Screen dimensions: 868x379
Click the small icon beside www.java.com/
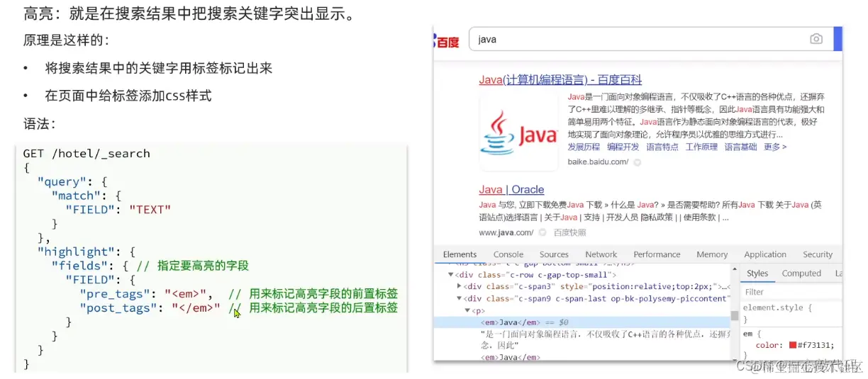click(542, 232)
